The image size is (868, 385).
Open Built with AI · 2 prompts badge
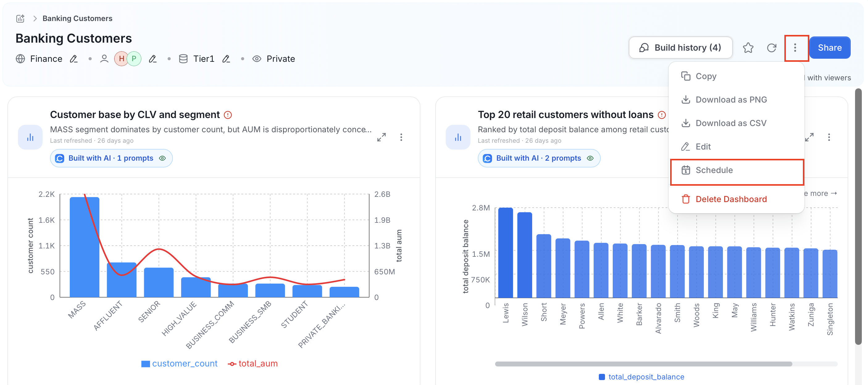(x=539, y=158)
